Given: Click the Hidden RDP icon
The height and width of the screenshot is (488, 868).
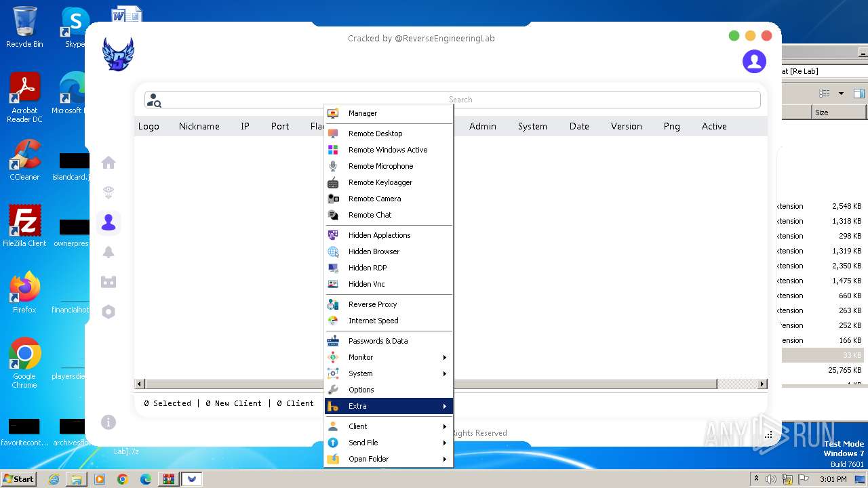Looking at the screenshot, I should [333, 268].
